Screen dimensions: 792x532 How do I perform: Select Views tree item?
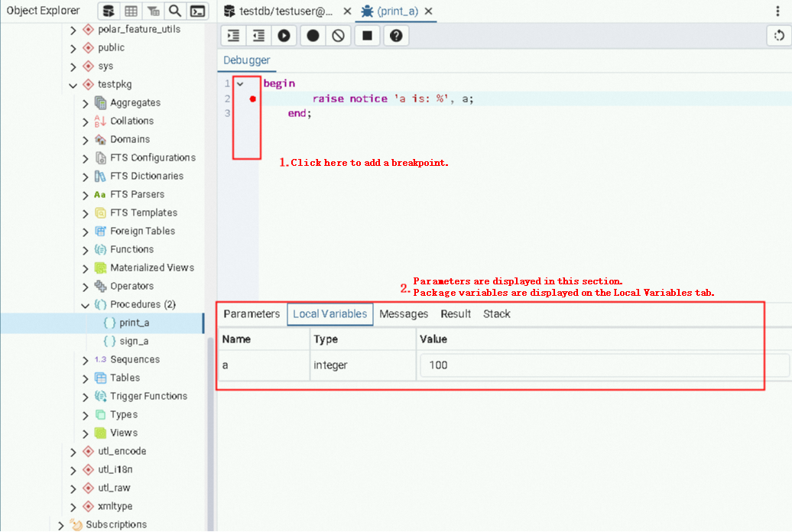tap(124, 433)
